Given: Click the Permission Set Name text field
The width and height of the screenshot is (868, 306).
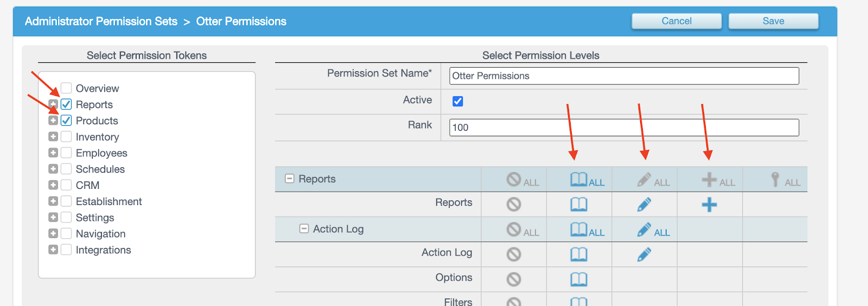Looking at the screenshot, I should 624,76.
